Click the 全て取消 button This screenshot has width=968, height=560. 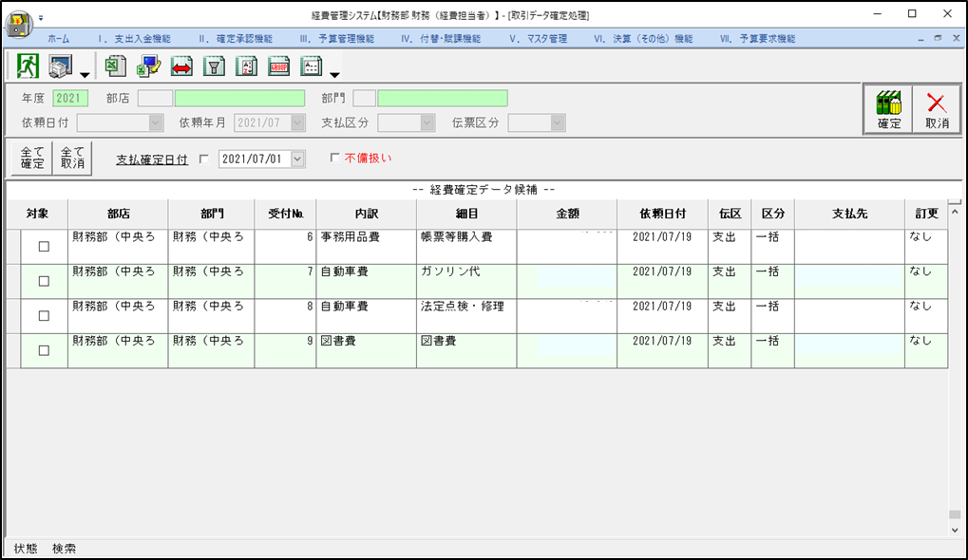click(72, 158)
